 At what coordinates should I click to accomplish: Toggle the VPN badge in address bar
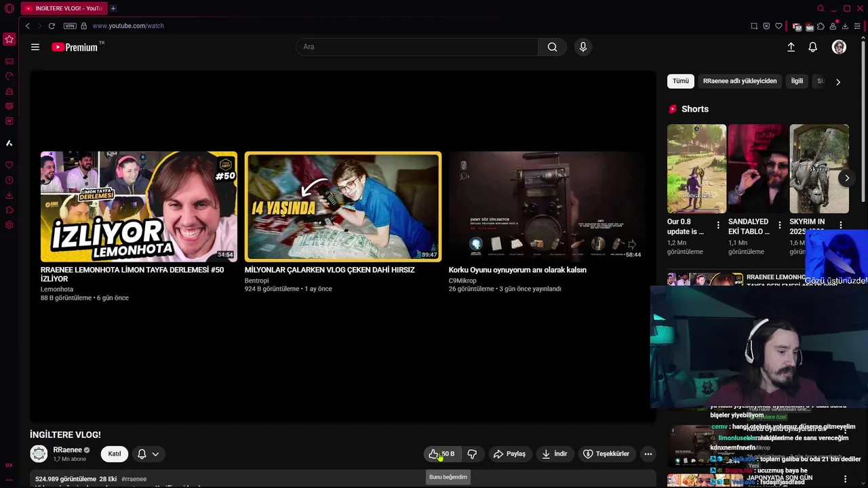(x=70, y=26)
